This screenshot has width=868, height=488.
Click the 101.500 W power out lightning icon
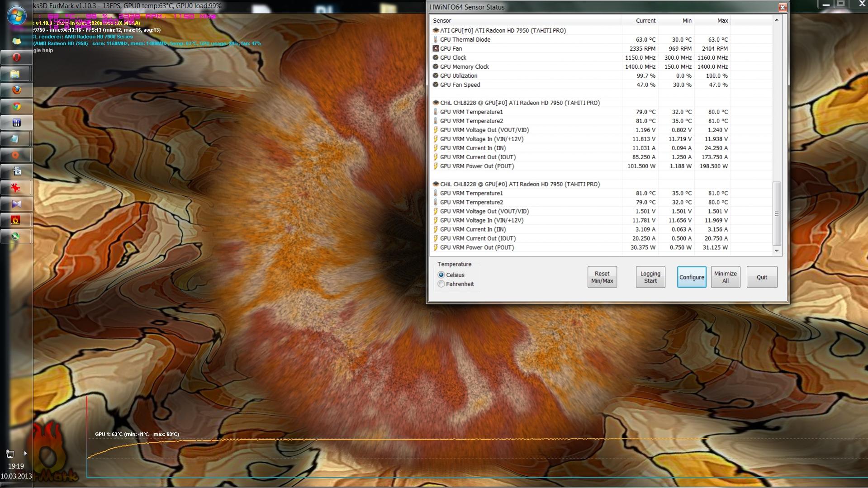[436, 166]
